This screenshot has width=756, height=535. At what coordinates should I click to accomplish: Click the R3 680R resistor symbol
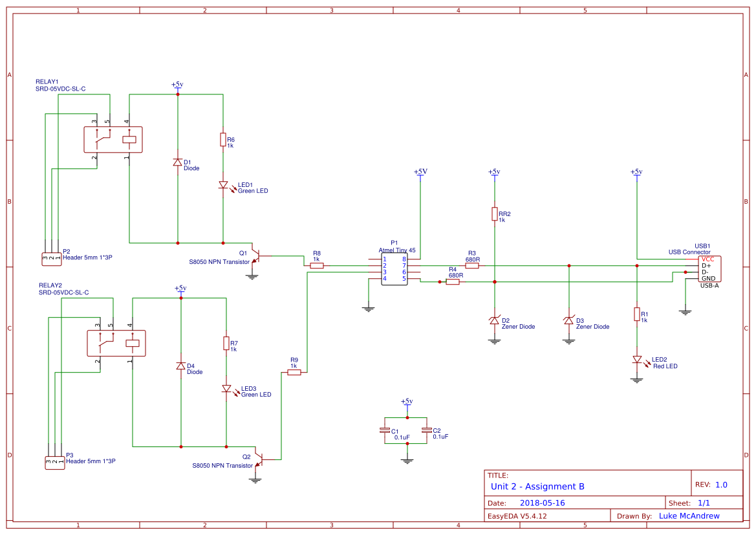point(473,265)
